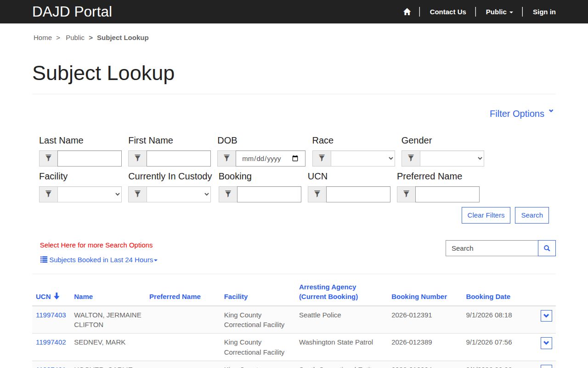Expand row actions for WALTON, JERMAINE CLIFTON
Screen dimensions: 588x368
tap(546, 316)
